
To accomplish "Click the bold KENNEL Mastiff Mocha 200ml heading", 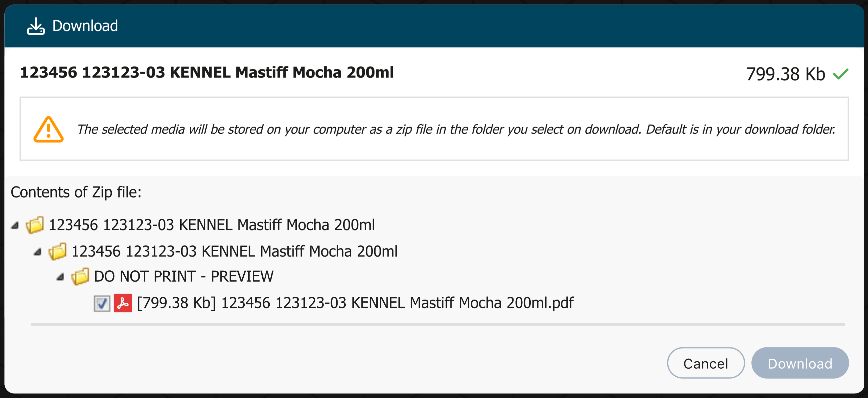I will pyautogui.click(x=207, y=72).
